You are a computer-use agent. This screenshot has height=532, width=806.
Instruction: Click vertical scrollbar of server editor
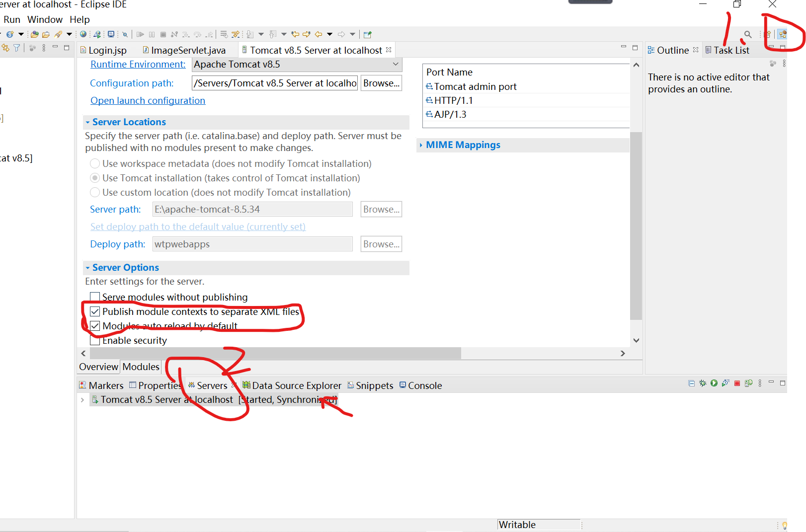[636, 226]
